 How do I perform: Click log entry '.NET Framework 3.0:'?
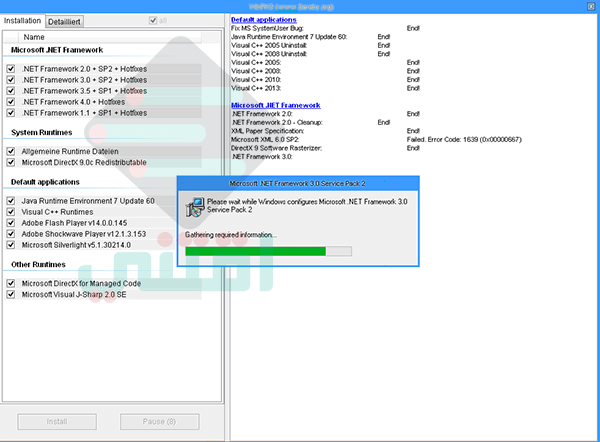(262, 157)
